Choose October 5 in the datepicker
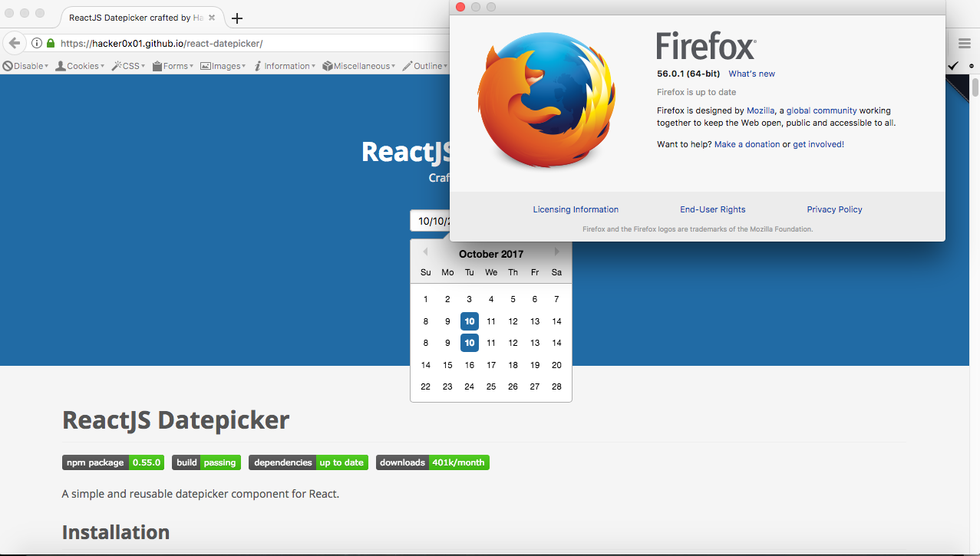 513,299
